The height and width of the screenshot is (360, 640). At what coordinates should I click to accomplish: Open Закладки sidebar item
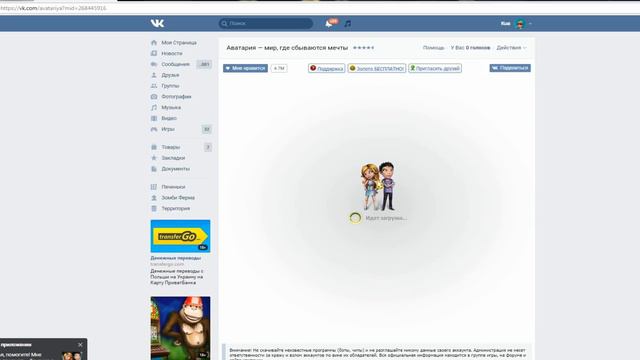pyautogui.click(x=173, y=158)
